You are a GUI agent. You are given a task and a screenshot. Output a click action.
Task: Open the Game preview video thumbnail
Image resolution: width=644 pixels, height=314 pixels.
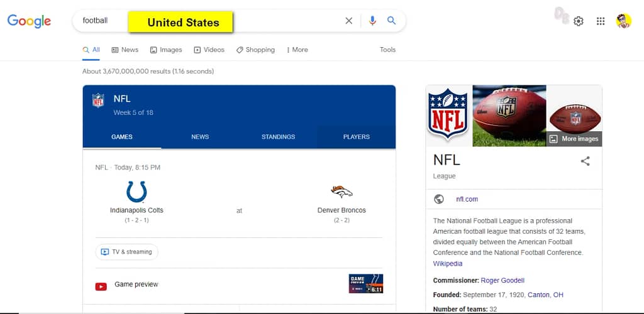[366, 284]
